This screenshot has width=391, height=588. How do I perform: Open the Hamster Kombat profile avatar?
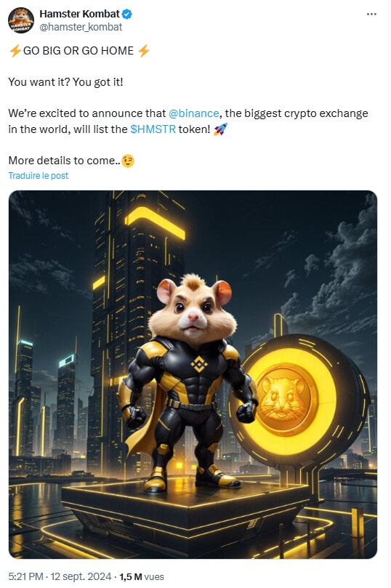(21, 20)
